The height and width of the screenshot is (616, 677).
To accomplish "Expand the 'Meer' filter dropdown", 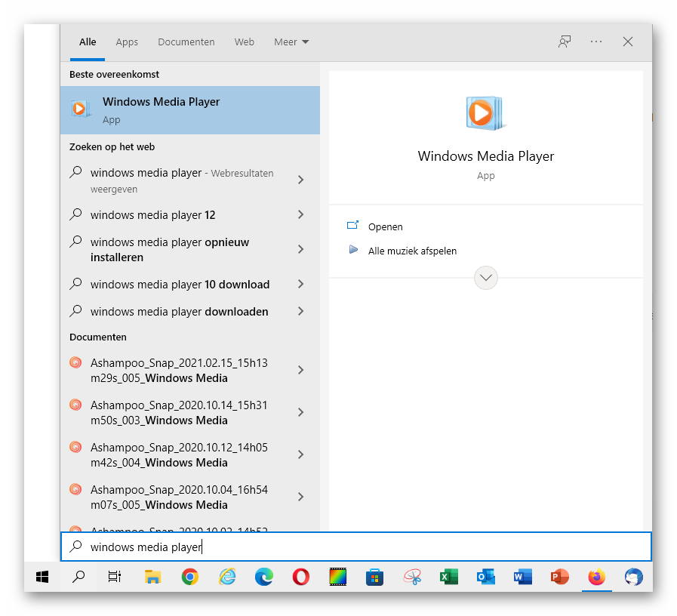I will click(291, 42).
